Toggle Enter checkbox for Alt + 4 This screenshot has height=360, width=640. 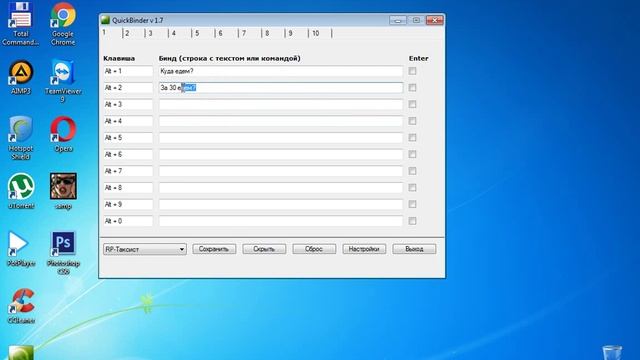coord(412,121)
